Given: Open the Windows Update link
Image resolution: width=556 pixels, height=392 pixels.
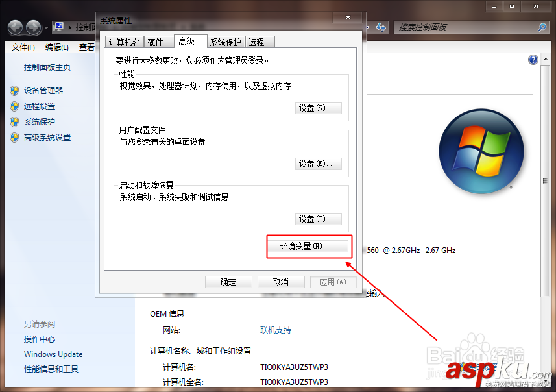Looking at the screenshot, I should click(53, 354).
